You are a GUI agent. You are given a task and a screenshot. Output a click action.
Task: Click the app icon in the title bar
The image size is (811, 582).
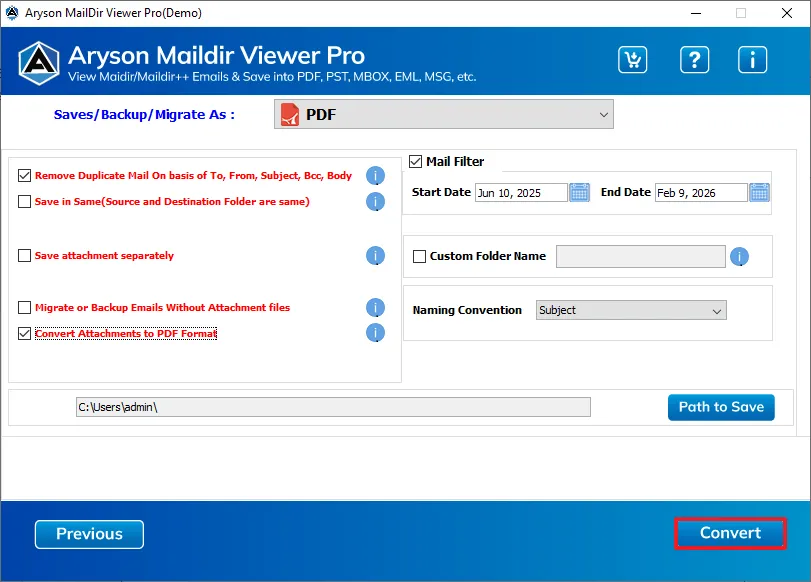12,12
